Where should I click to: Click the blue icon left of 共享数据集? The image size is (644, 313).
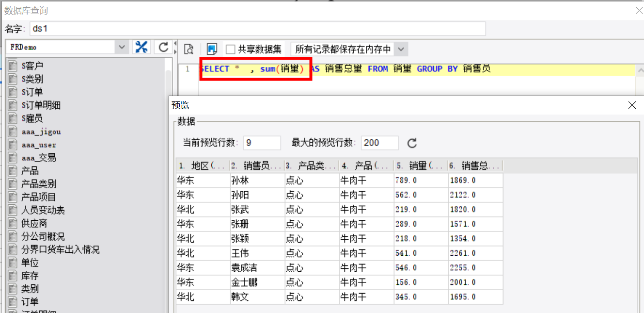pos(212,49)
